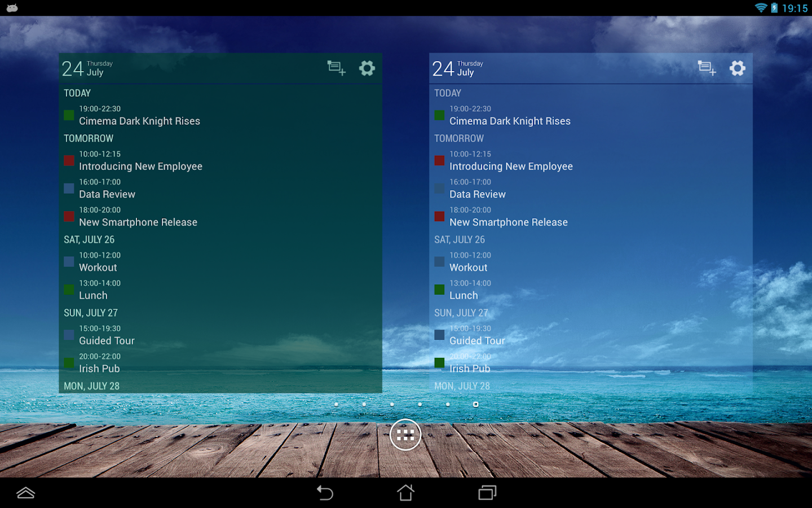The width and height of the screenshot is (812, 508).
Task: Tap the blue square next to Workout event
Action: click(69, 261)
